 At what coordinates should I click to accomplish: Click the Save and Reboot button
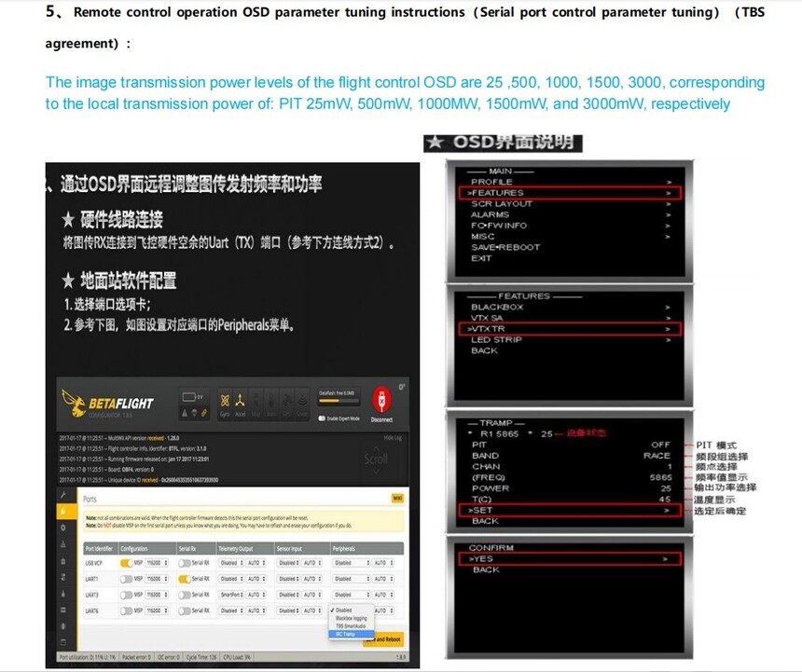coord(384,638)
